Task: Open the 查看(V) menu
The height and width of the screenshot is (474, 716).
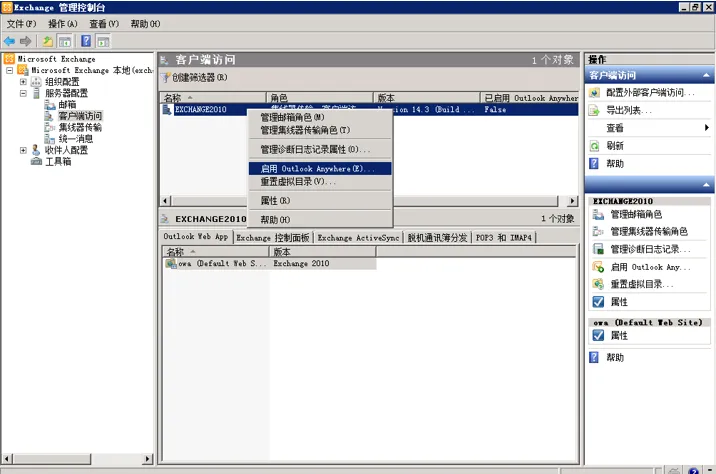Action: coord(104,24)
